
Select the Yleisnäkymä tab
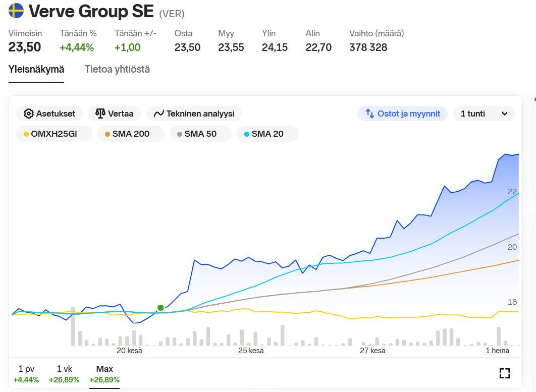point(36,70)
